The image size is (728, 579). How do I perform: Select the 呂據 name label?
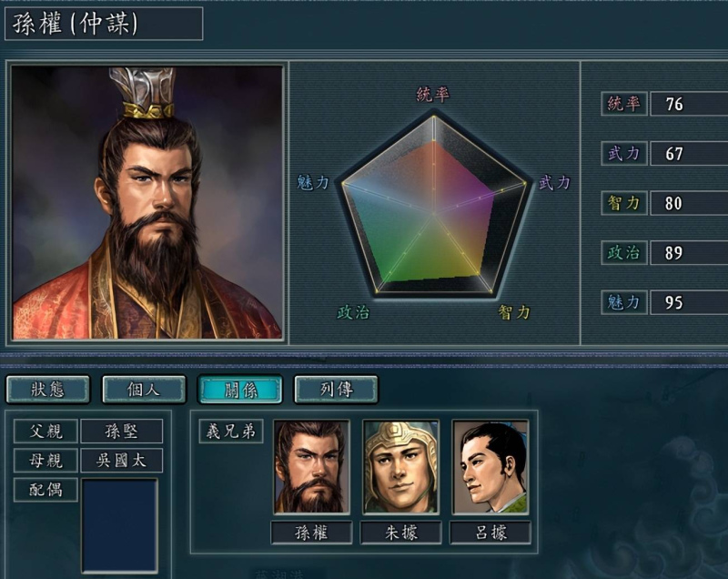[490, 533]
